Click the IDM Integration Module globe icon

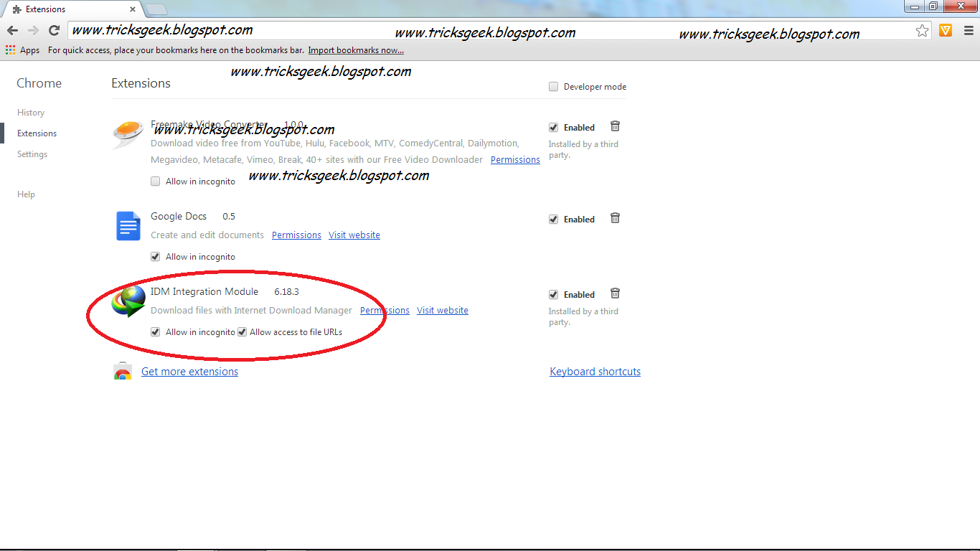[128, 301]
